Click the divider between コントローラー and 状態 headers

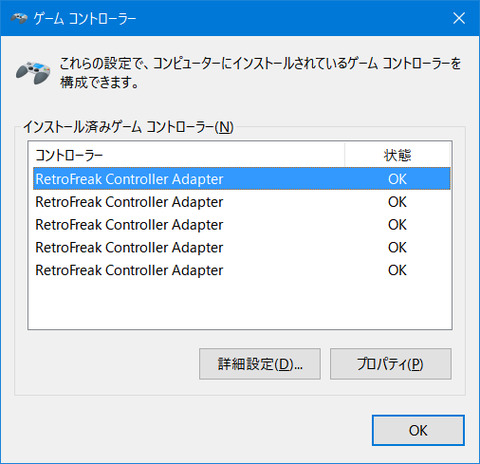tap(345, 155)
